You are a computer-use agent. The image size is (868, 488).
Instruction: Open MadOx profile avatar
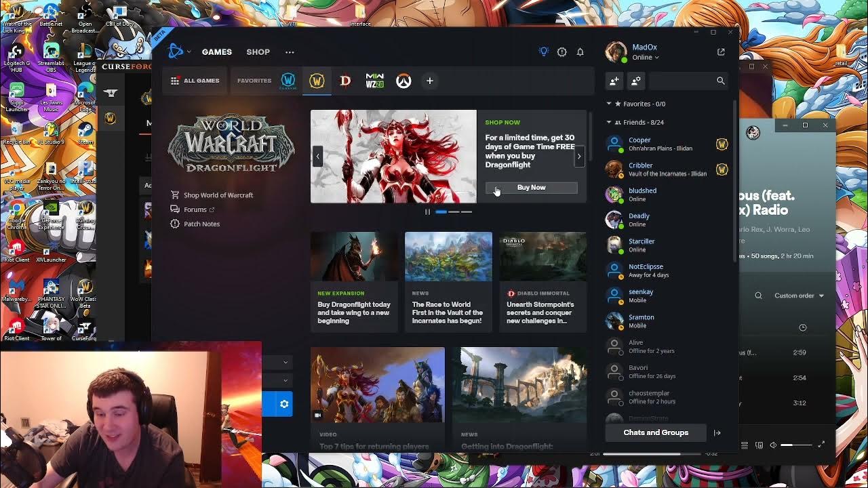[616, 52]
